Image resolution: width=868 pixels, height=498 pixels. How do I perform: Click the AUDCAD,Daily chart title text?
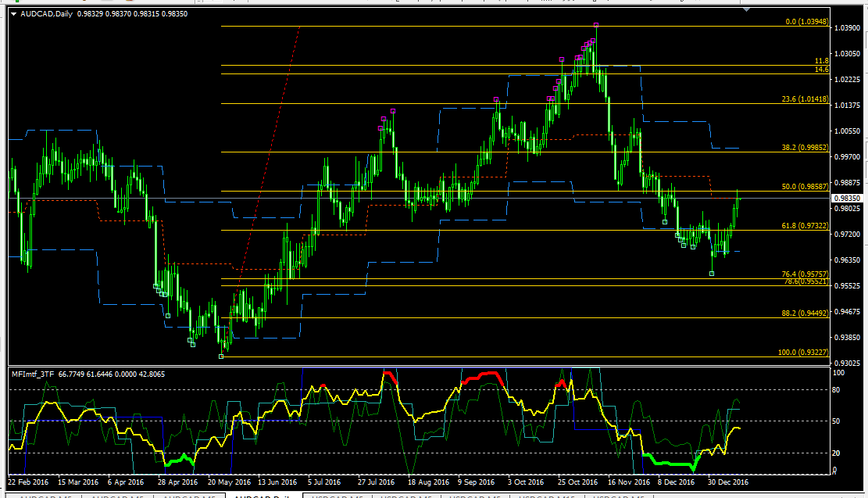[47, 14]
